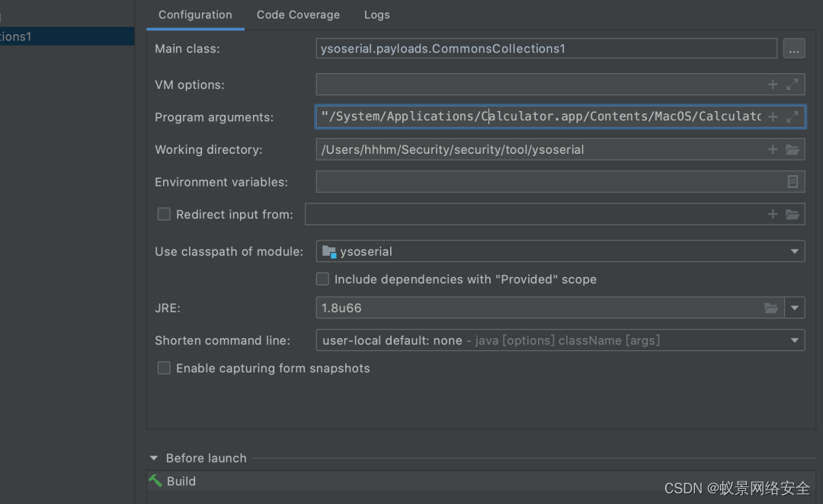This screenshot has height=504, width=823.
Task: Insert macro in Program arguments field
Action: 773,116
